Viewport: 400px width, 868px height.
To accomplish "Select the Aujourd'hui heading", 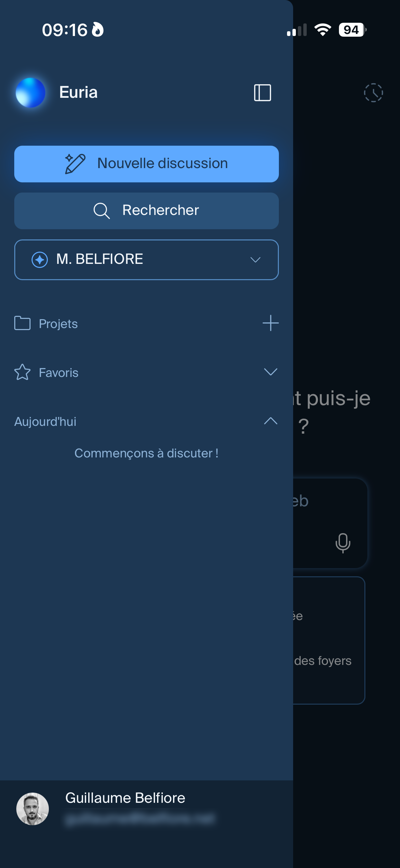I will [x=45, y=421].
